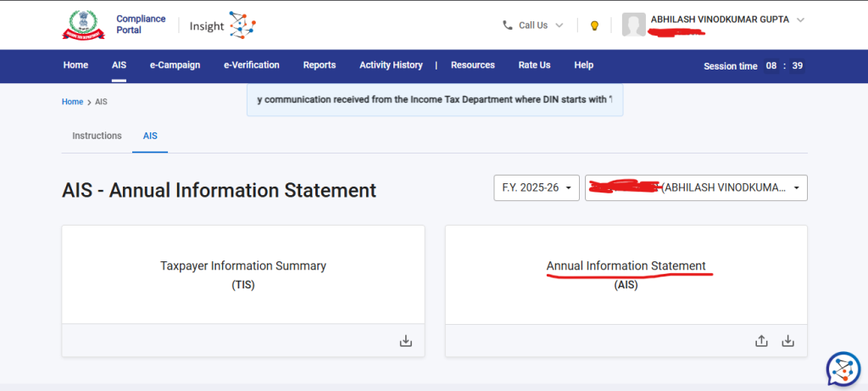Open Activity History
Screen dimensions: 868x391
click(391, 64)
